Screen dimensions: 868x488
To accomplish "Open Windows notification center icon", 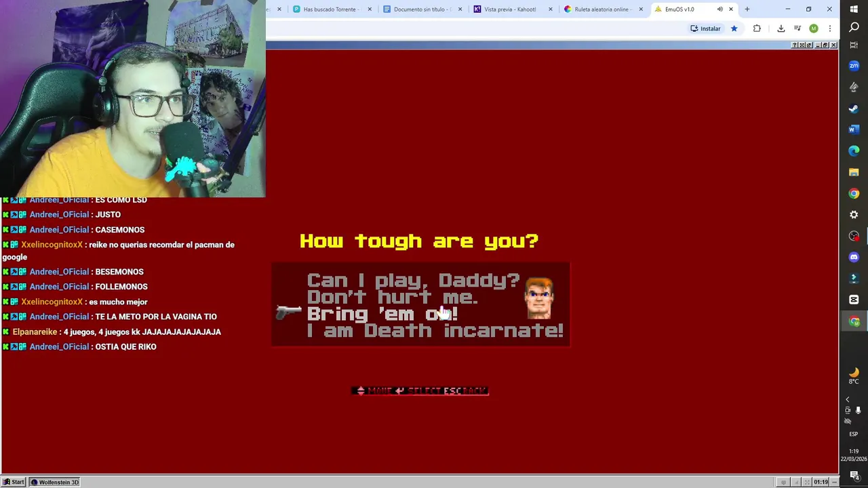I will (x=854, y=475).
